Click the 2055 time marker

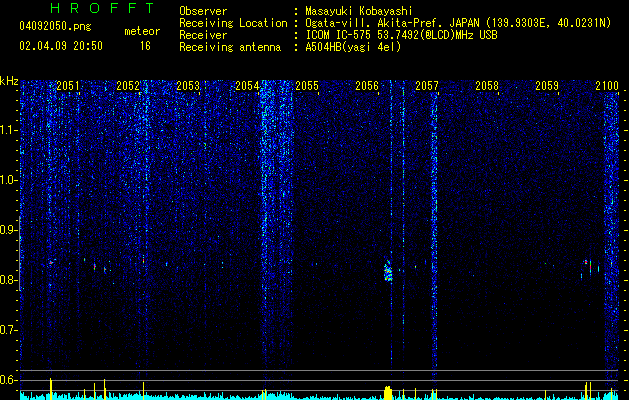click(307, 86)
